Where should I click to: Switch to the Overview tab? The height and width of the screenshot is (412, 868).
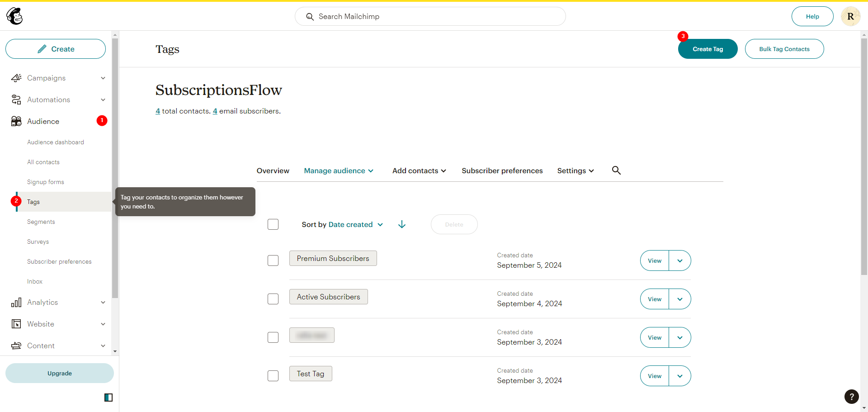pyautogui.click(x=273, y=170)
